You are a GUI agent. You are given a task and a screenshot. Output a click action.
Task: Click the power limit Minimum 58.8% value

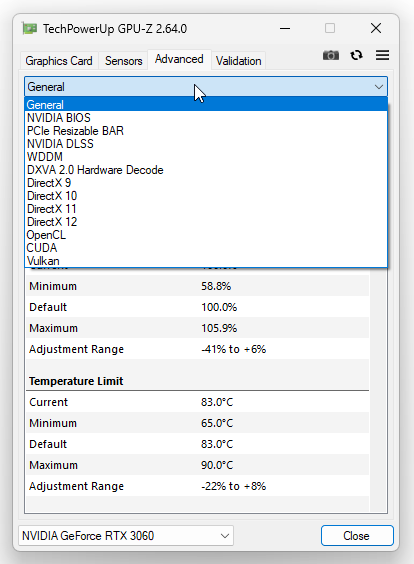point(216,286)
